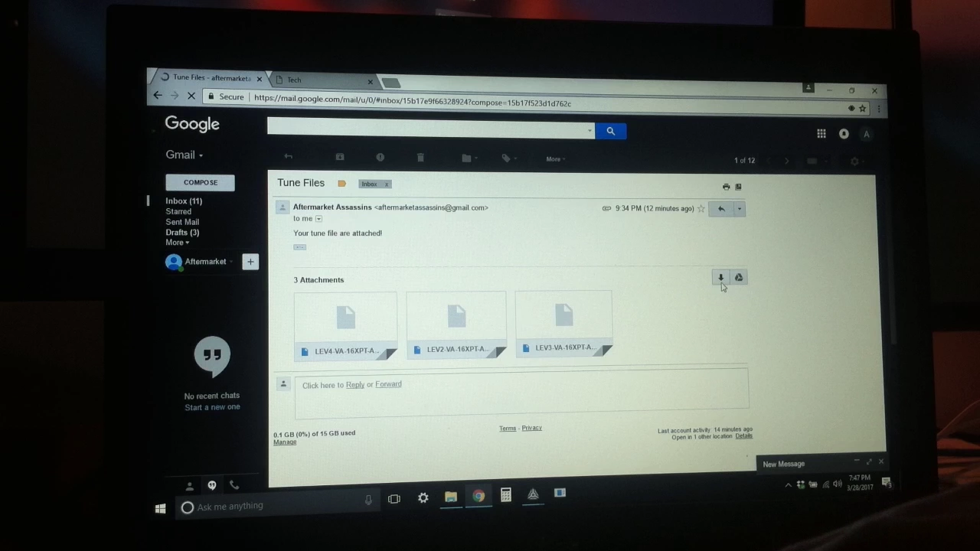
Task: Show details arrow next to 'to me'
Action: (318, 219)
